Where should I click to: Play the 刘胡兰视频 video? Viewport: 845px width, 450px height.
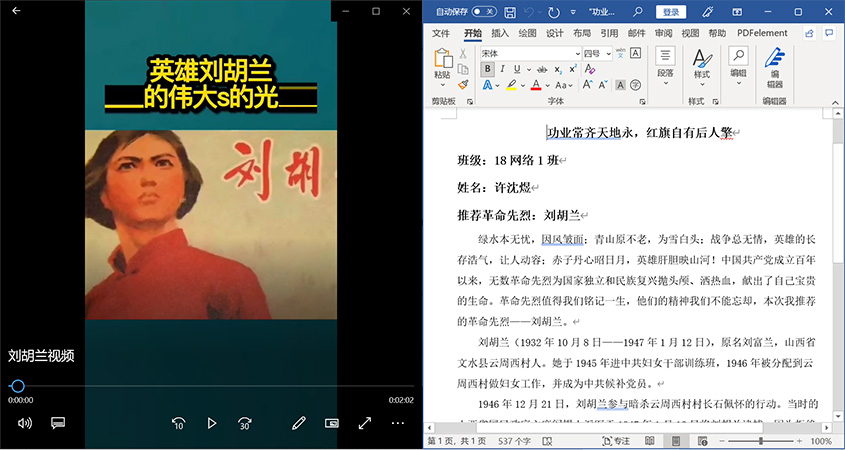[212, 423]
